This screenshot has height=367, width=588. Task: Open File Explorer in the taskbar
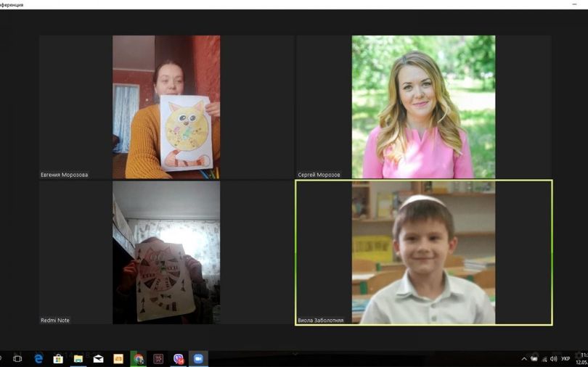(78, 358)
